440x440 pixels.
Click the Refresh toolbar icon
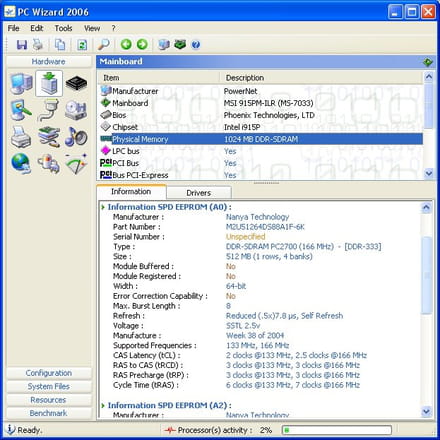click(82, 44)
